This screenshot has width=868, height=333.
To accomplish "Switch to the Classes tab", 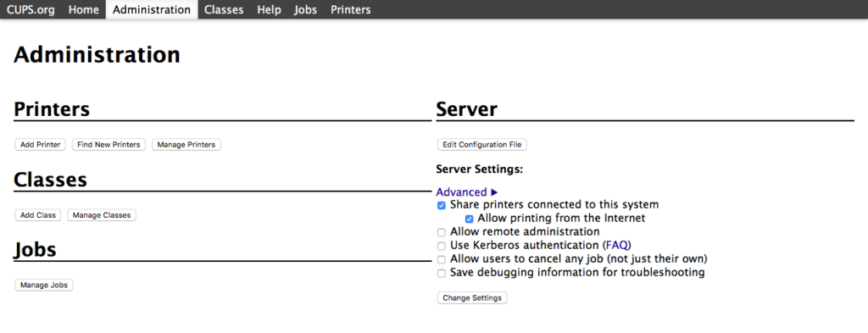I will 224,9.
